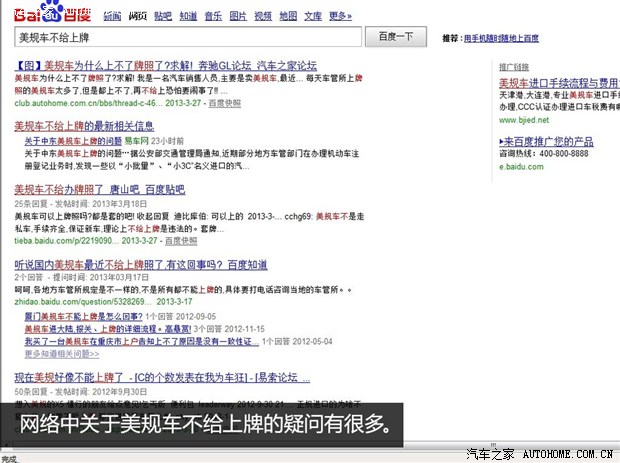620x463 pixels.
Task: Open the 文库 tab
Action: (x=313, y=16)
